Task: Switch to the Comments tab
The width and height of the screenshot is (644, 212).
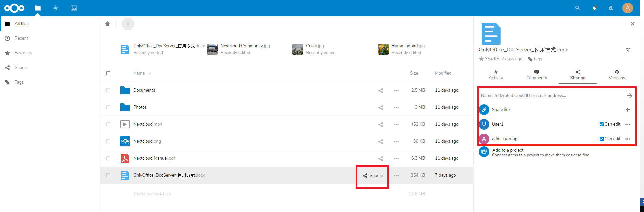Action: 537,75
